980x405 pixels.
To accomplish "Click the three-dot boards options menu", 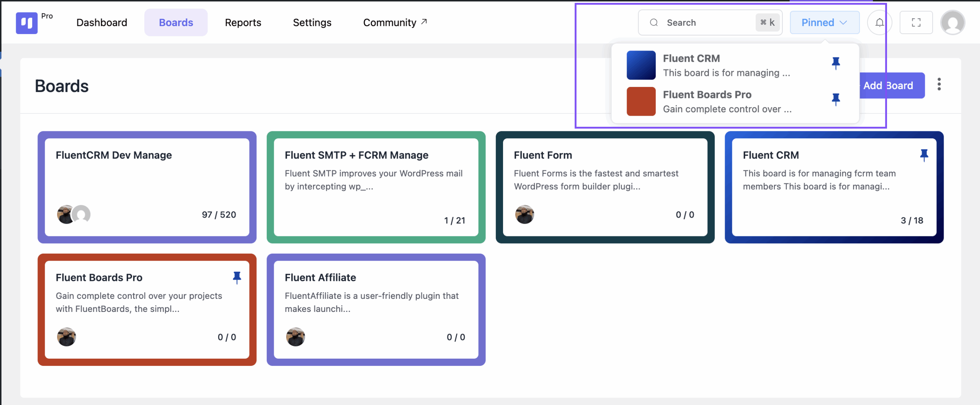I will tap(939, 84).
